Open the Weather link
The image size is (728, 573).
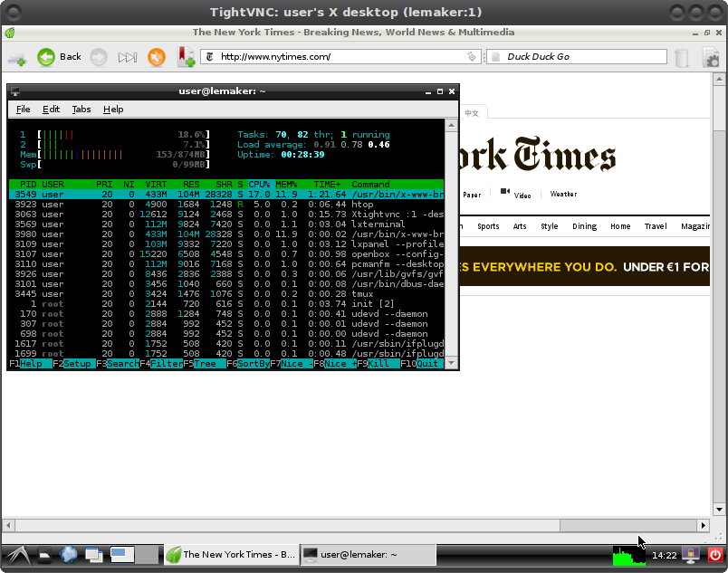click(x=563, y=194)
